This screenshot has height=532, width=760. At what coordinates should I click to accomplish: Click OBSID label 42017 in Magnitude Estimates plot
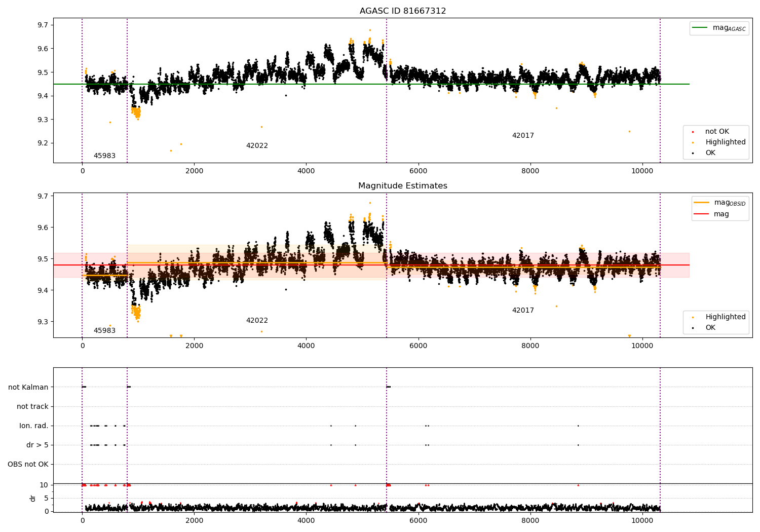[523, 311]
